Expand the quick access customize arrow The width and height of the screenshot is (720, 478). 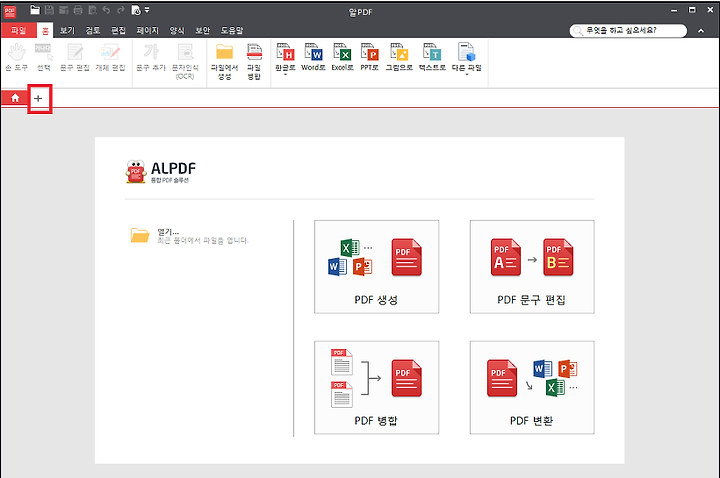click(x=147, y=10)
